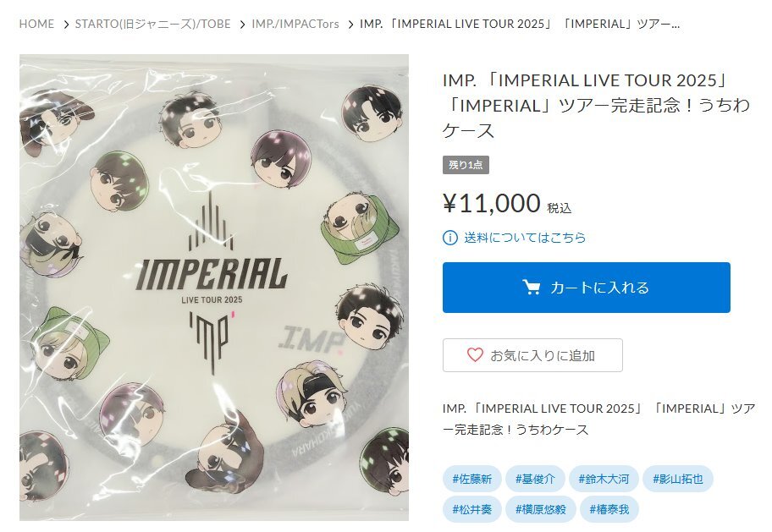Select the #影山拓也 hashtag
This screenshot has width=772, height=532.
[677, 479]
